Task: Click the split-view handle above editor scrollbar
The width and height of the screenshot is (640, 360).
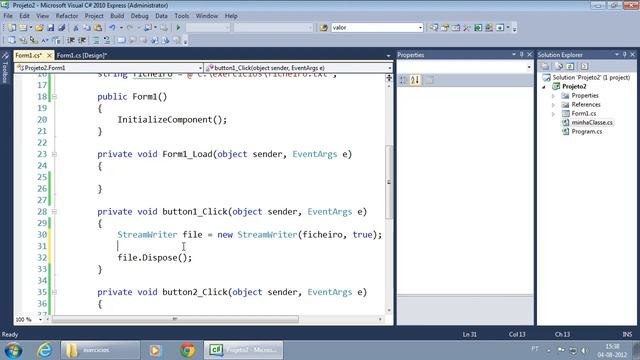Action: click(389, 78)
